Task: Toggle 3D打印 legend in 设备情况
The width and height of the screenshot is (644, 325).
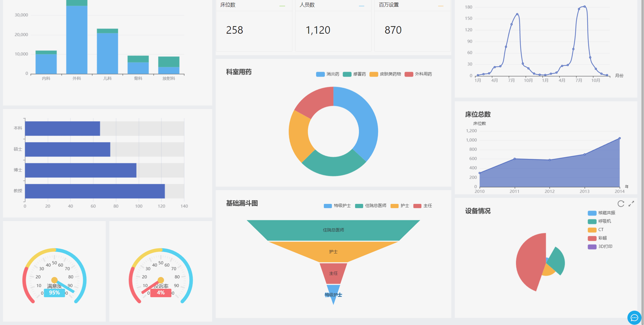Action: [600, 247]
